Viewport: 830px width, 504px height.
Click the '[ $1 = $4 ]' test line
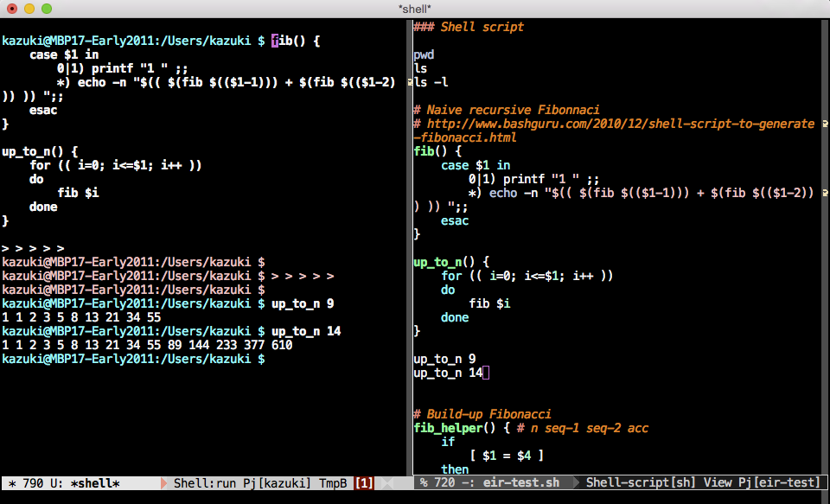(506, 456)
